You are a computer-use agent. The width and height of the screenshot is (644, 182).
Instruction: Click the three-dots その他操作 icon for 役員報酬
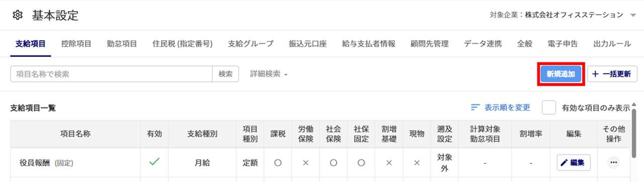(613, 162)
